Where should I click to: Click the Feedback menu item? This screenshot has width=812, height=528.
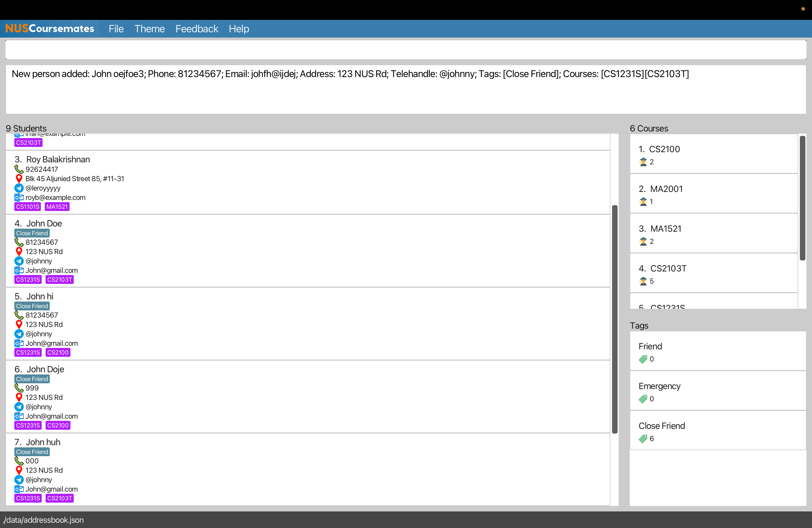[x=197, y=28]
